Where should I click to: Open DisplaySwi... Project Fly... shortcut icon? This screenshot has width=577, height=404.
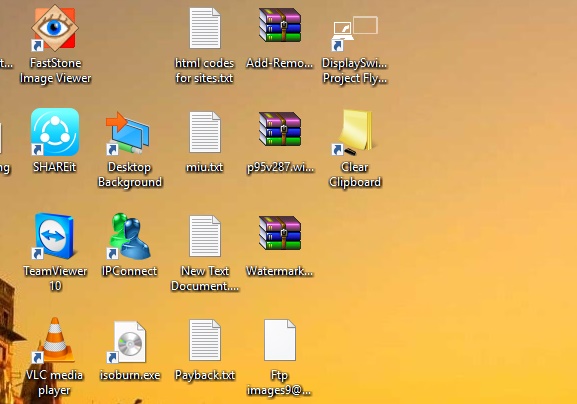coord(355,33)
